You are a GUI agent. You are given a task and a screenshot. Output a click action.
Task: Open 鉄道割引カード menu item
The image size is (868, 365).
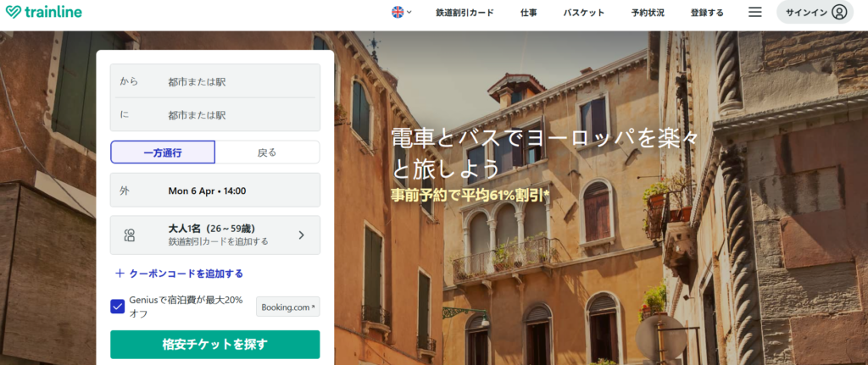(465, 13)
